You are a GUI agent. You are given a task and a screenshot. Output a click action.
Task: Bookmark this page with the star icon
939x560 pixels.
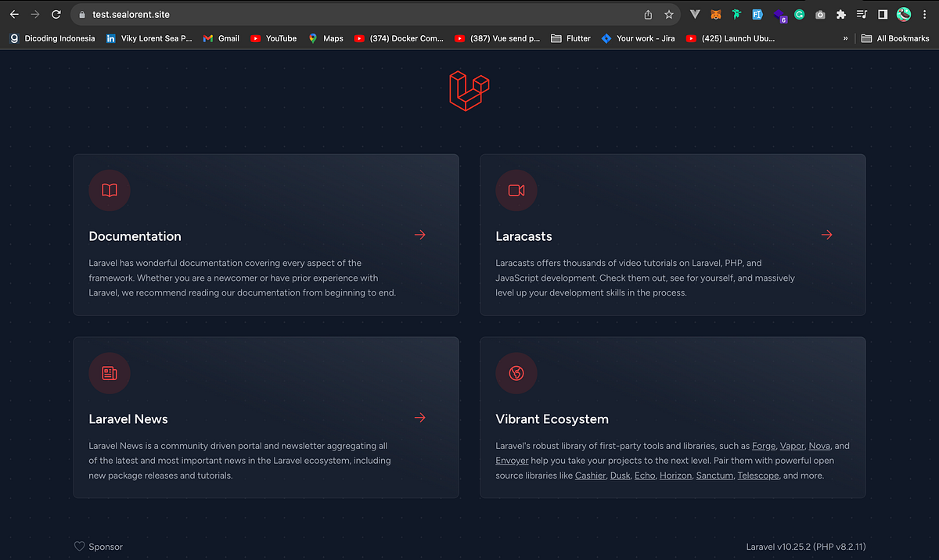[x=668, y=14]
